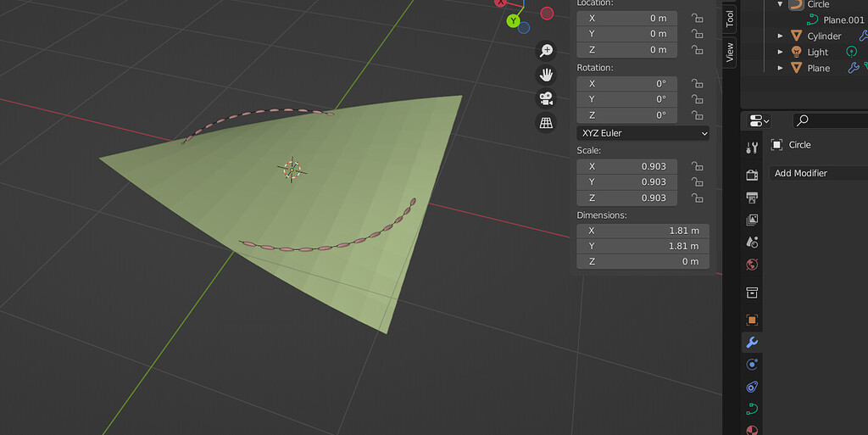This screenshot has height=435, width=868.
Task: Click the Scale X 0.903 field
Action: tap(626, 166)
